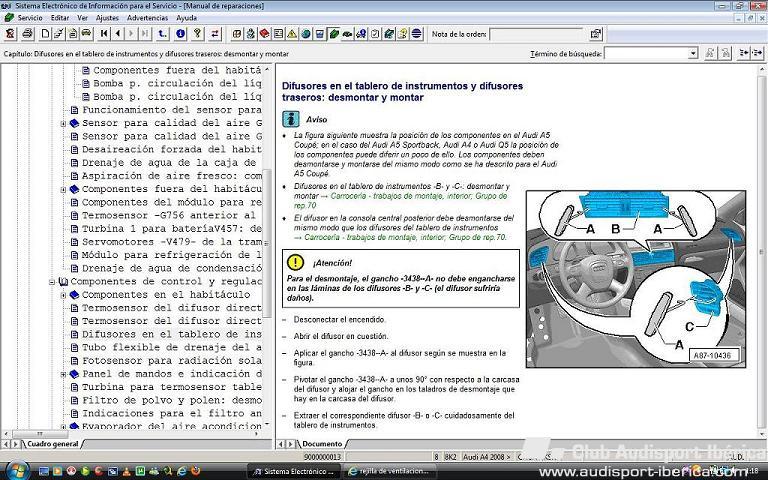Expand 'Componentes fuera del habitácu' node
Viewport: 768px width, 480px height.
(63, 190)
